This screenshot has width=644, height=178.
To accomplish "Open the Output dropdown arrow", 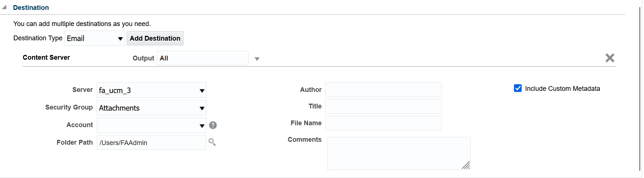I will click(x=257, y=59).
